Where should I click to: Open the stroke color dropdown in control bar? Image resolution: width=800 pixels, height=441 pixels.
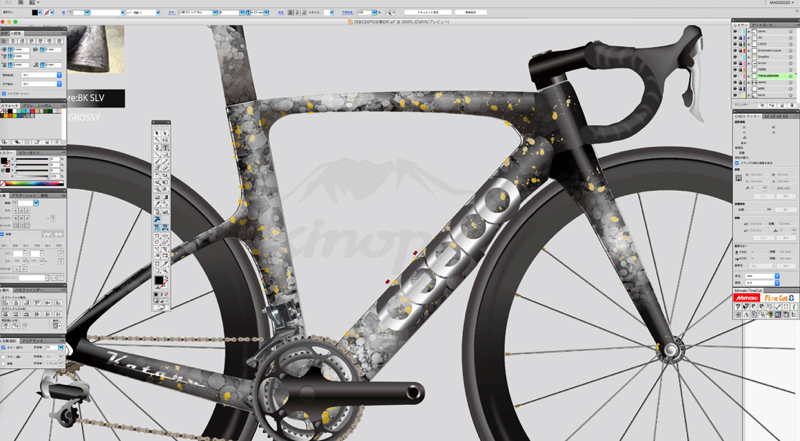(x=52, y=12)
